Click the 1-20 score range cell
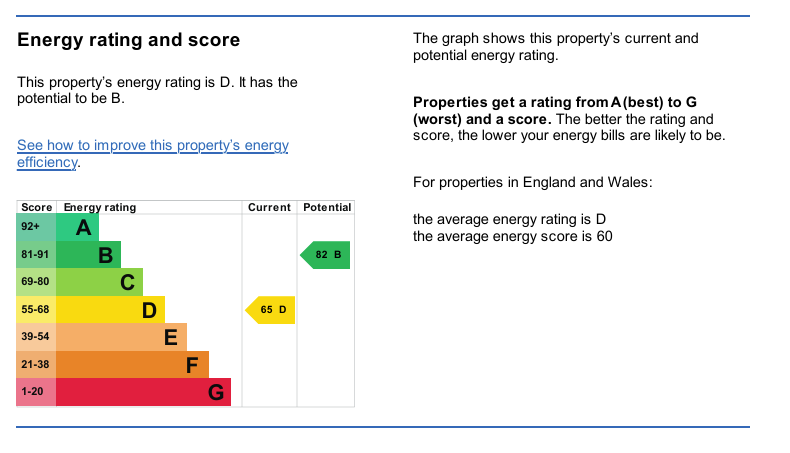 (36, 392)
